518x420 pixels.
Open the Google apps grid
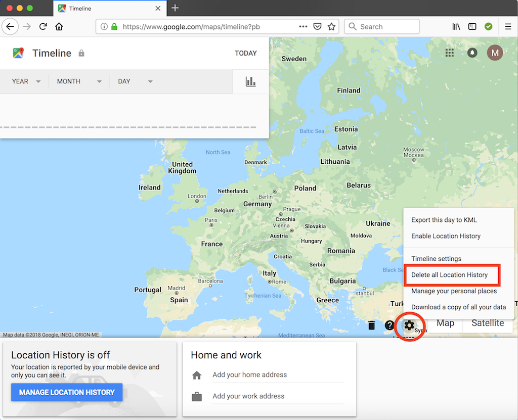point(450,53)
